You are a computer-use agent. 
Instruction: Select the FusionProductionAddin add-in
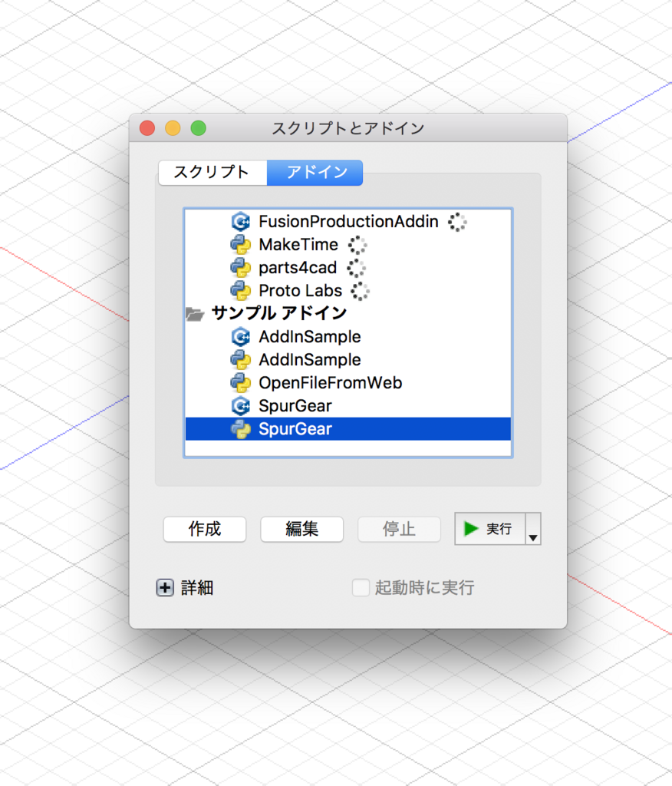pos(348,222)
